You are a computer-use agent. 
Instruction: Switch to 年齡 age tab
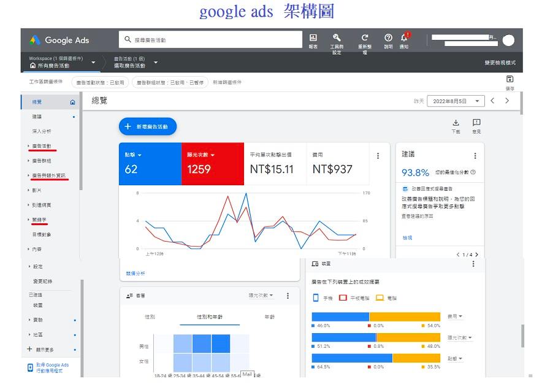pos(269,317)
